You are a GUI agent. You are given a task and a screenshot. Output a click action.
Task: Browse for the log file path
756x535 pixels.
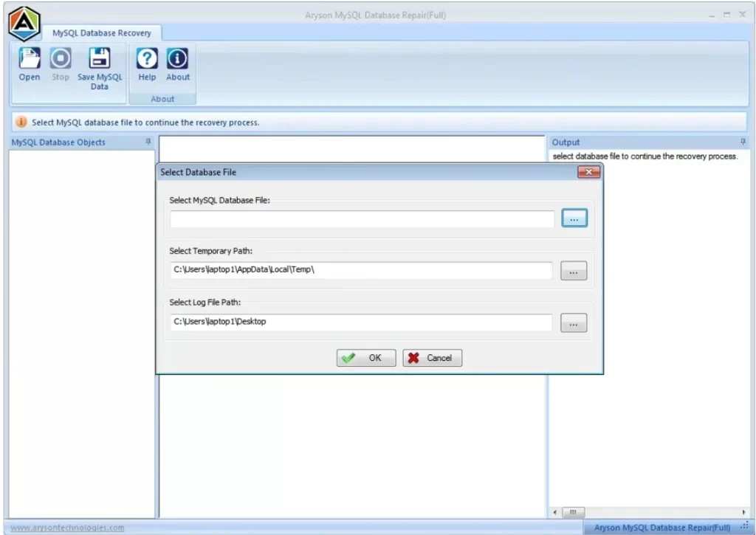tap(574, 322)
